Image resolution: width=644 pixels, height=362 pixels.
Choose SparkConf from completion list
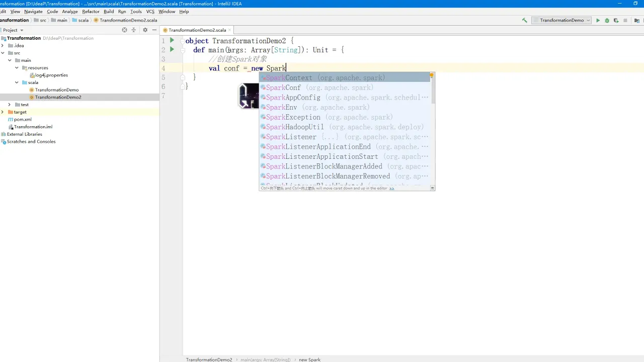click(345, 87)
